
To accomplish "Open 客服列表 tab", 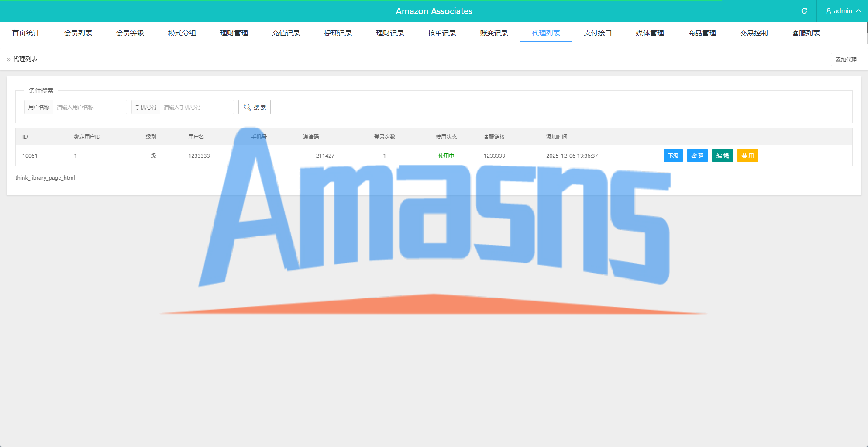I will click(x=806, y=33).
